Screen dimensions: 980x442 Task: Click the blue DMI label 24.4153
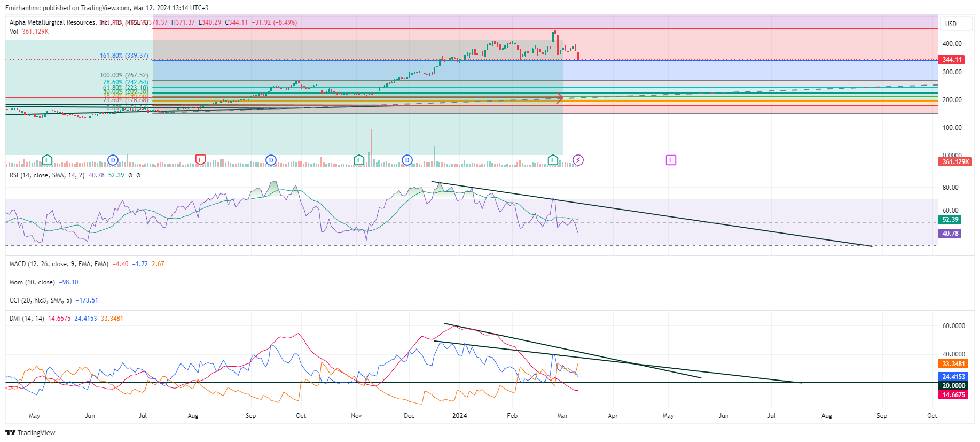coord(953,377)
